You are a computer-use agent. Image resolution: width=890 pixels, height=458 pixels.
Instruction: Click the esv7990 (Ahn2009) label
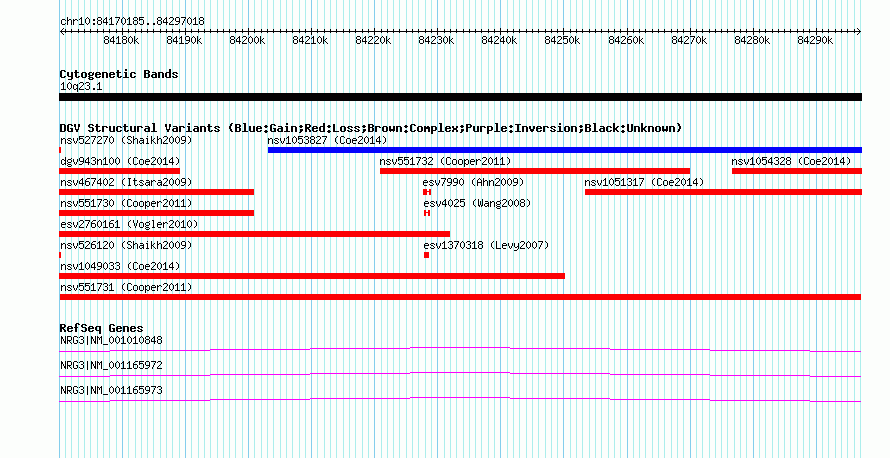tap(473, 182)
